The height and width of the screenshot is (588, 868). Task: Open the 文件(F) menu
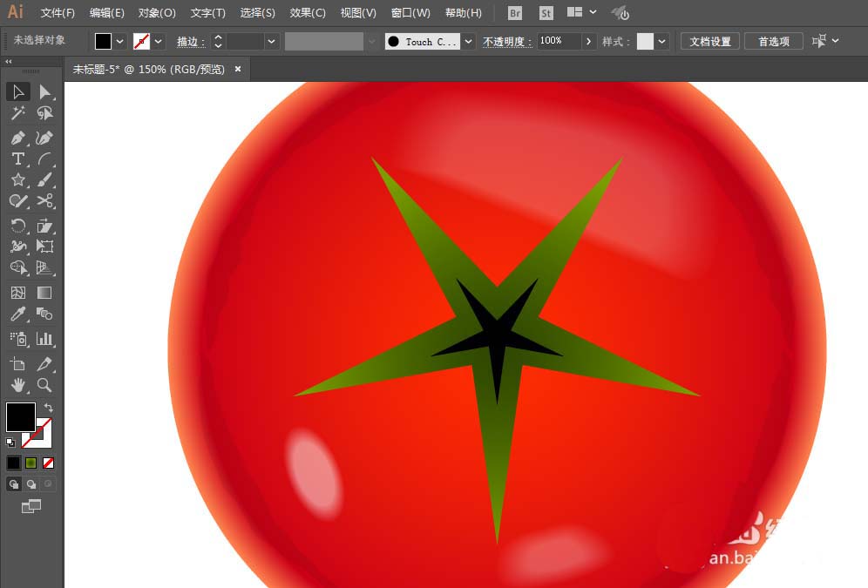58,13
